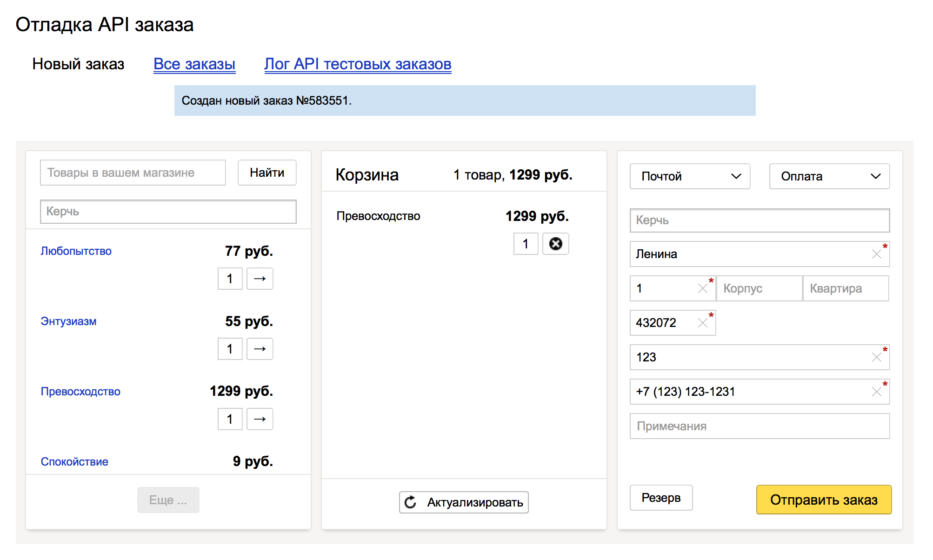This screenshot has width=933, height=560.
Task: Clear the 432072 postal code field
Action: 702,323
